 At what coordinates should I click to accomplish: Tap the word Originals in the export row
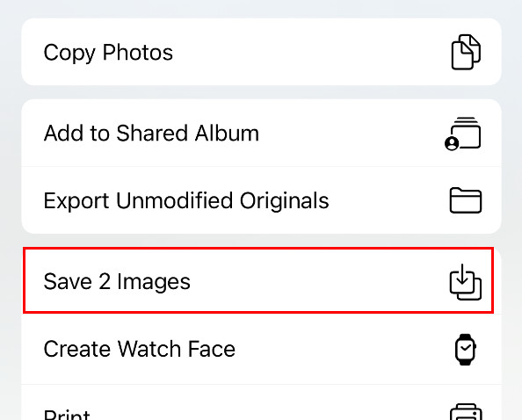285,201
